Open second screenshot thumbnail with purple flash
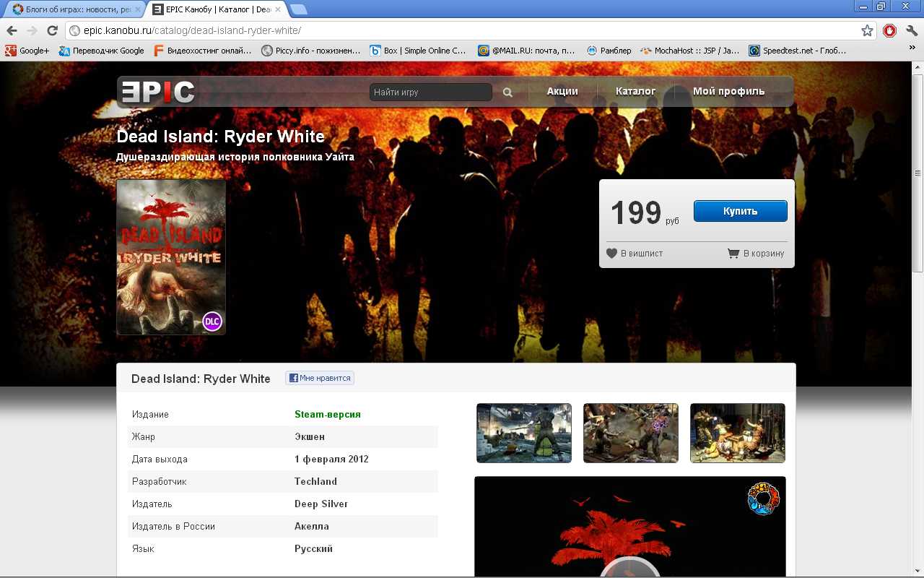The image size is (924, 578). tap(631, 433)
